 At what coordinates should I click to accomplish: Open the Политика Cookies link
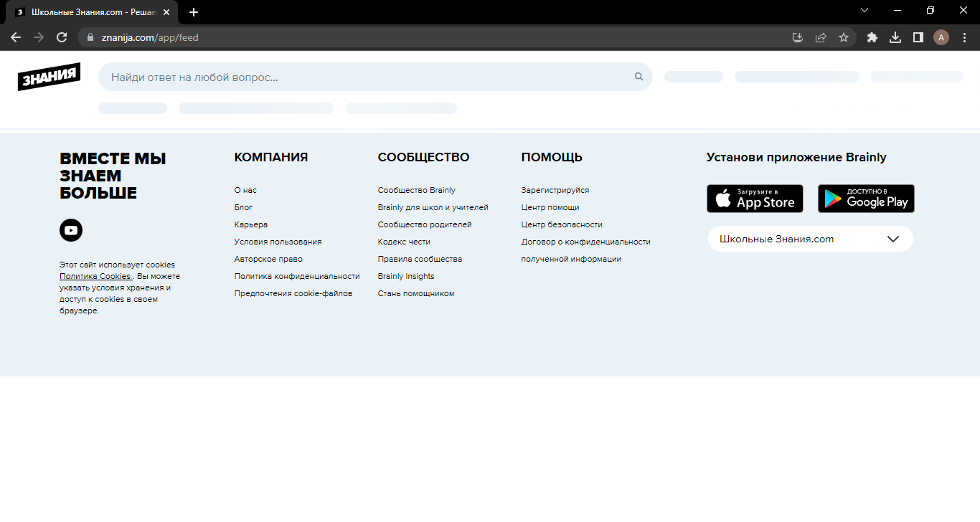pyautogui.click(x=95, y=276)
